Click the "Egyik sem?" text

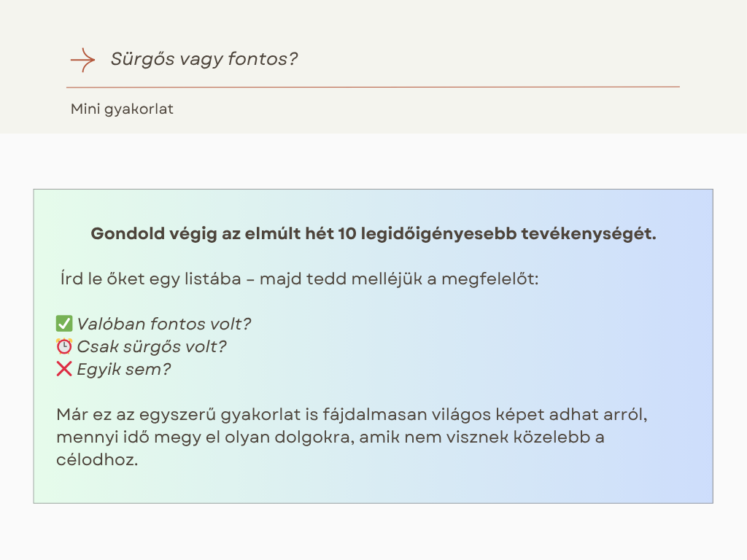[x=123, y=369]
